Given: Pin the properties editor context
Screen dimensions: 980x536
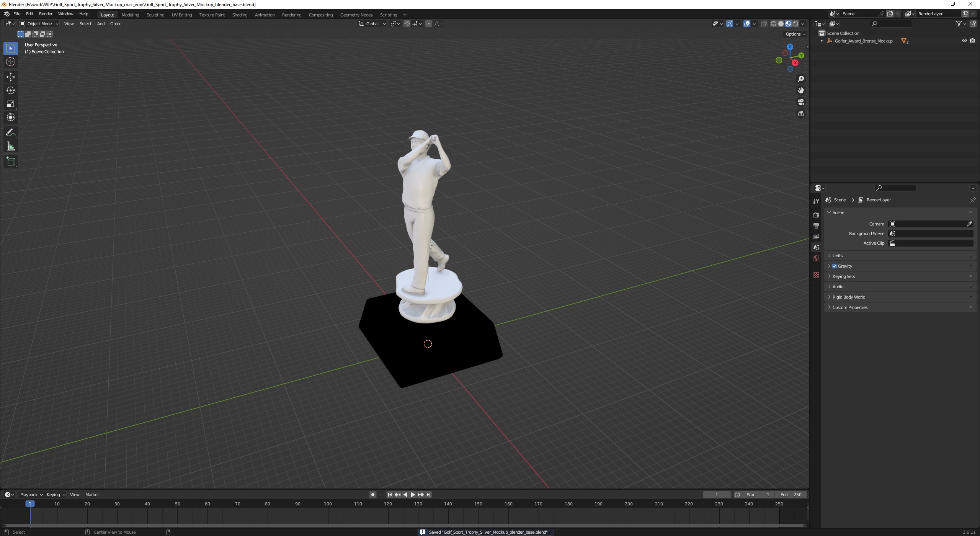Looking at the screenshot, I should click(973, 200).
